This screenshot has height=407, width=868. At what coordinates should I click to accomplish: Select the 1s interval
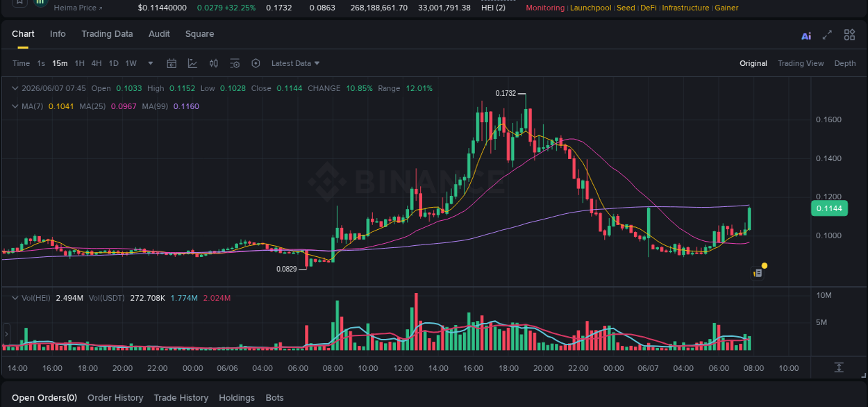click(41, 63)
